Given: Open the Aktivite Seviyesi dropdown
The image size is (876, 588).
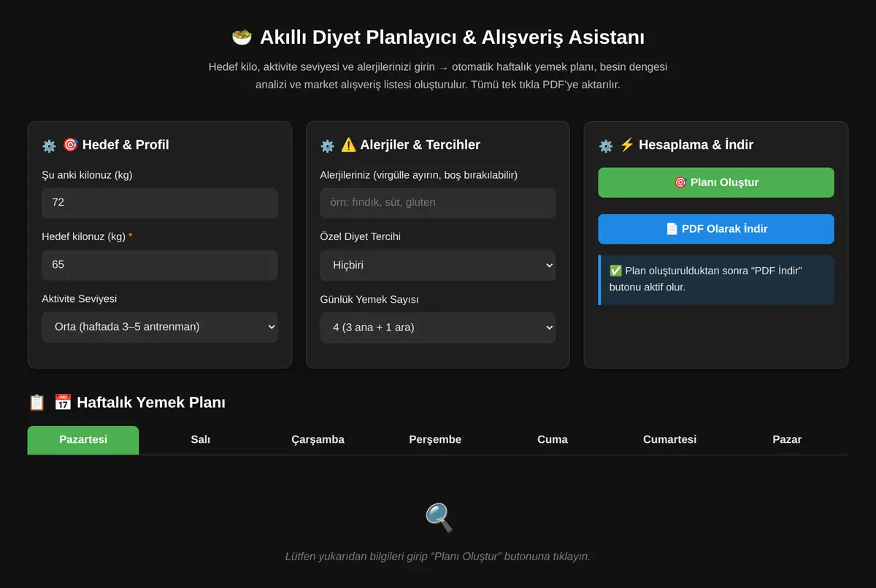Looking at the screenshot, I should [160, 327].
